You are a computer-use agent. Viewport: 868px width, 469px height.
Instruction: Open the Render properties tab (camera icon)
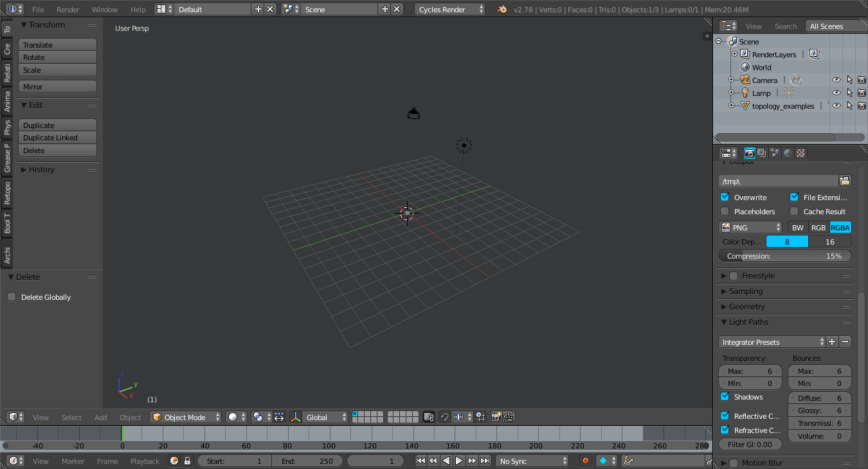coord(750,152)
